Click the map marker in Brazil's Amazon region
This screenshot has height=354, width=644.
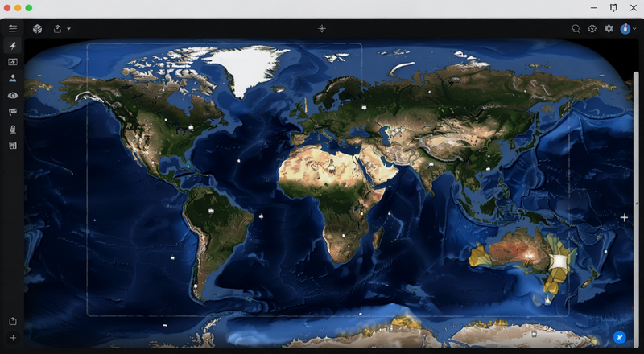(x=211, y=211)
